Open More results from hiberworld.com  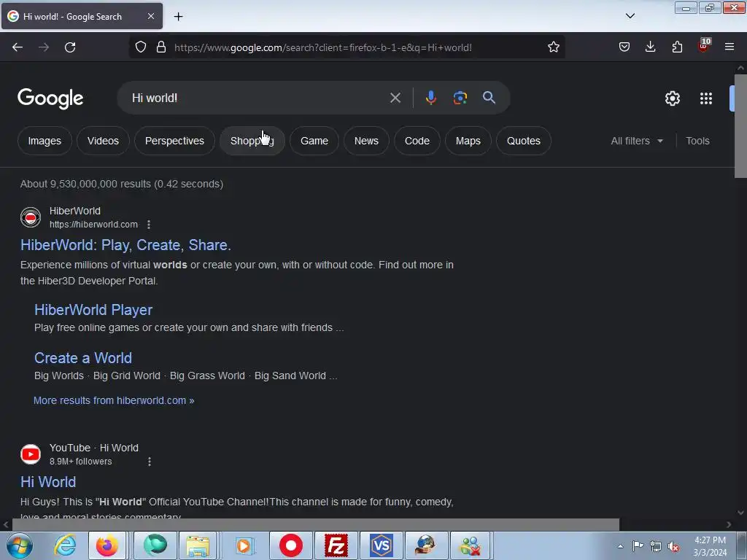point(114,400)
